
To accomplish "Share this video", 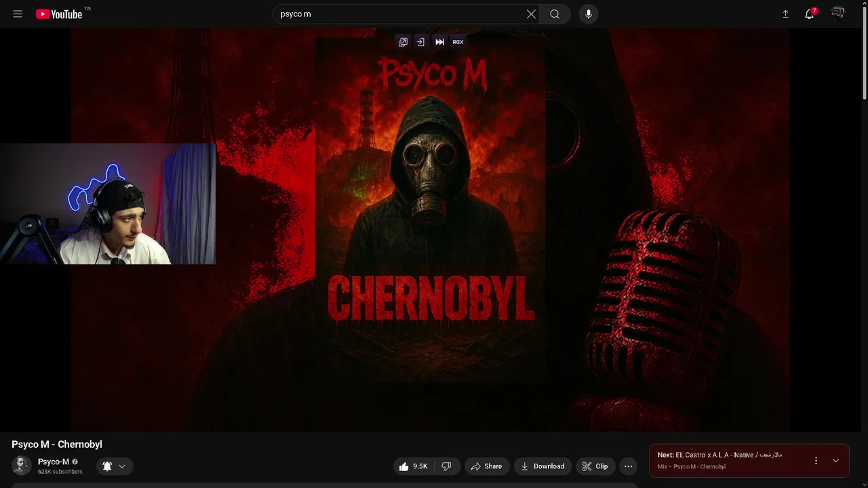I will click(486, 466).
